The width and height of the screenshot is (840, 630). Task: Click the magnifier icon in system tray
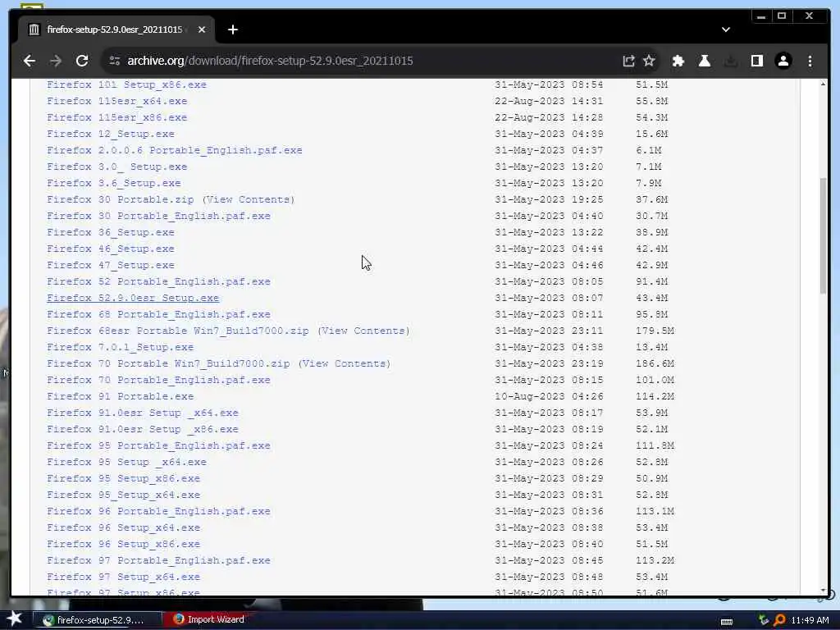779,620
